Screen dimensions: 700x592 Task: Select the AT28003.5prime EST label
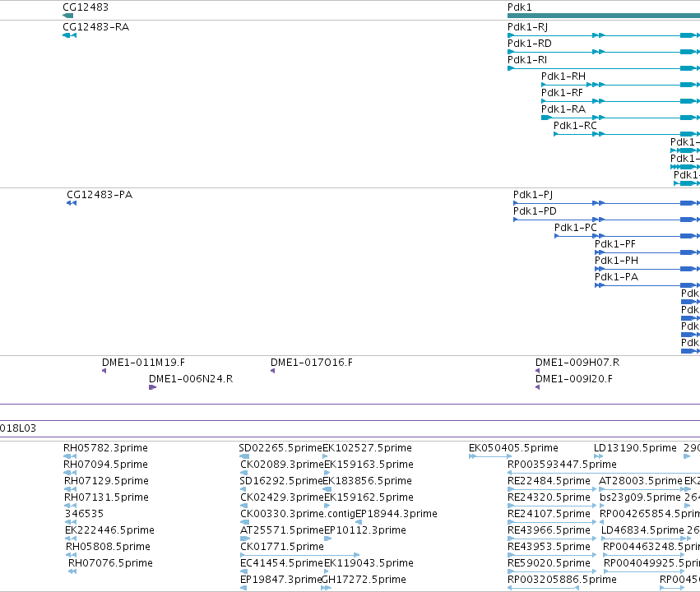click(x=641, y=481)
